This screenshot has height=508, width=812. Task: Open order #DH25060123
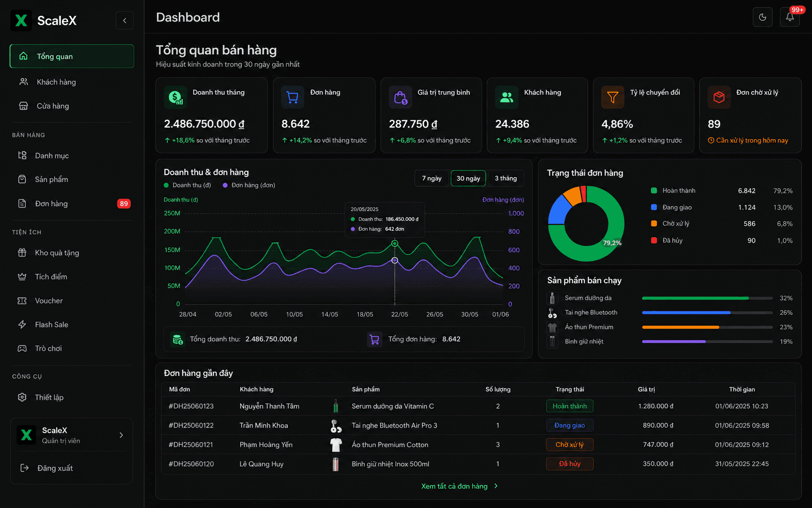[x=191, y=406]
